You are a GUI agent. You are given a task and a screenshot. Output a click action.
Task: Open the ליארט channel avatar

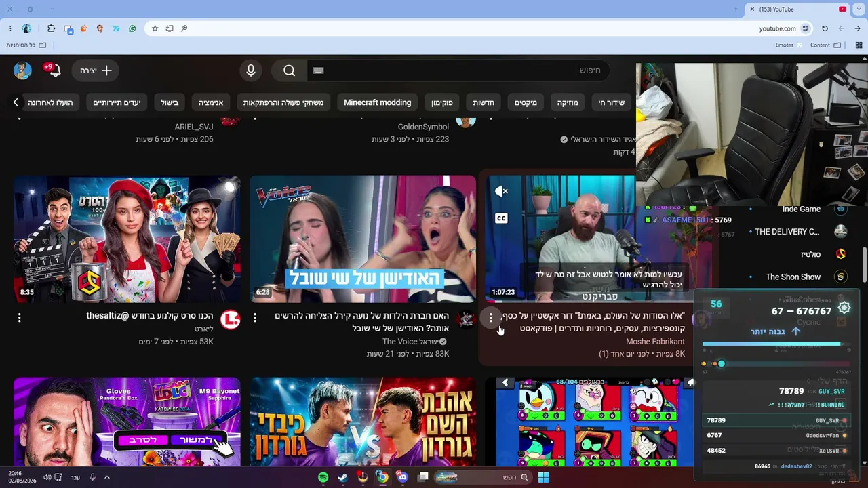[x=231, y=319]
